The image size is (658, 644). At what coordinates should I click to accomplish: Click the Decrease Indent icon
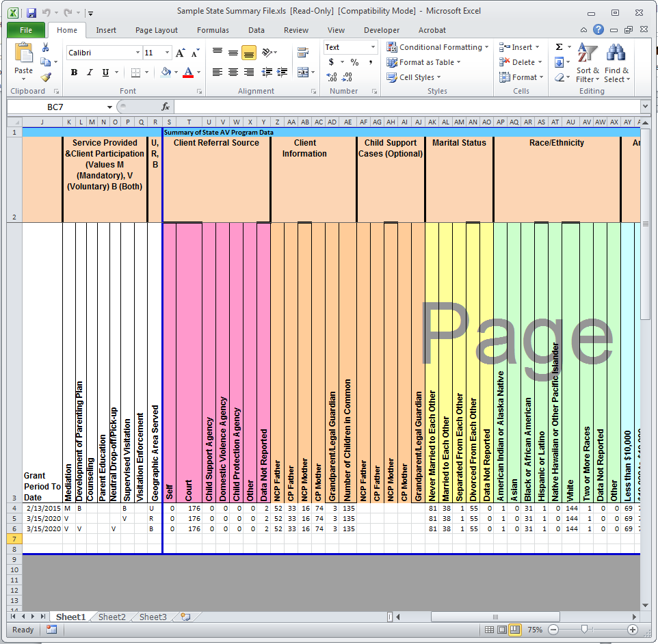point(267,72)
